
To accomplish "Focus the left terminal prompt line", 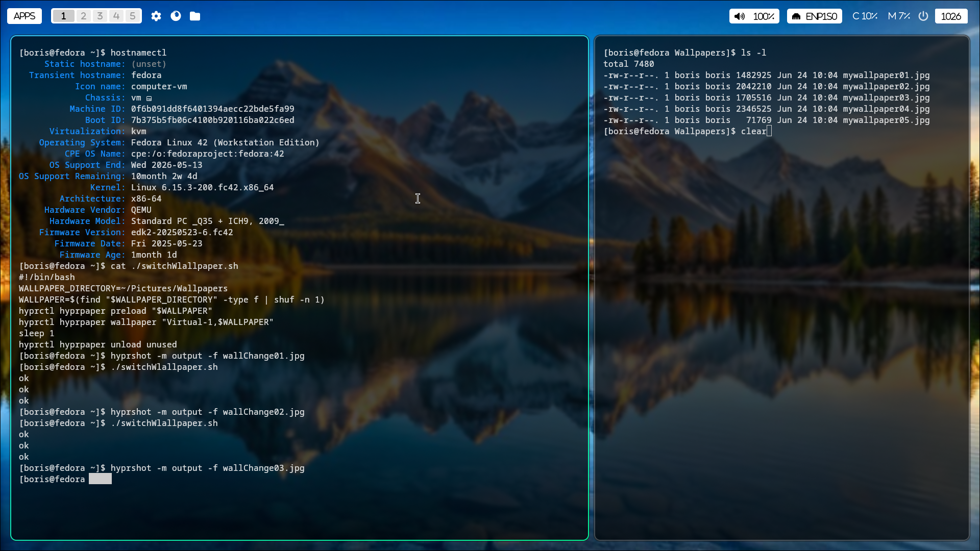I will 100,479.
